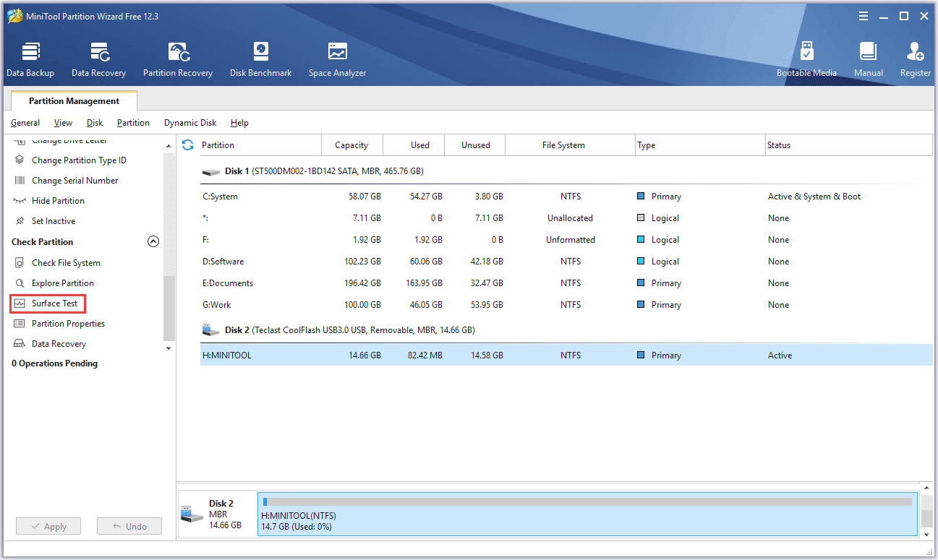Open Partition Recovery wizard
The width and height of the screenshot is (938, 560).
178,60
